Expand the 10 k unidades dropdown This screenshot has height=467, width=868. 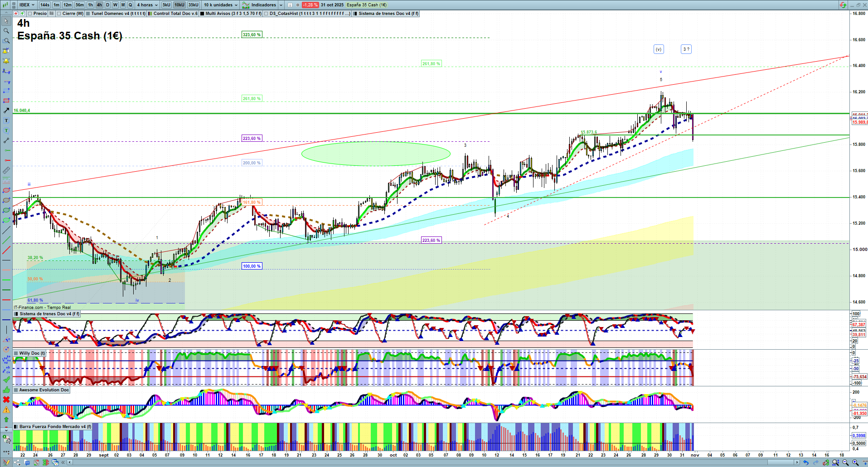[220, 5]
